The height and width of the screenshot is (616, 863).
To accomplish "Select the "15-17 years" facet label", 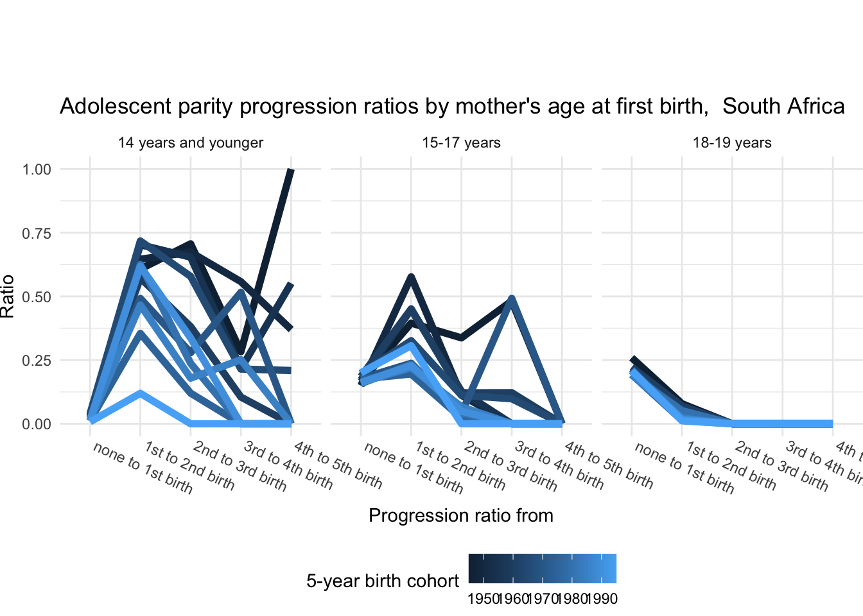I will (461, 143).
